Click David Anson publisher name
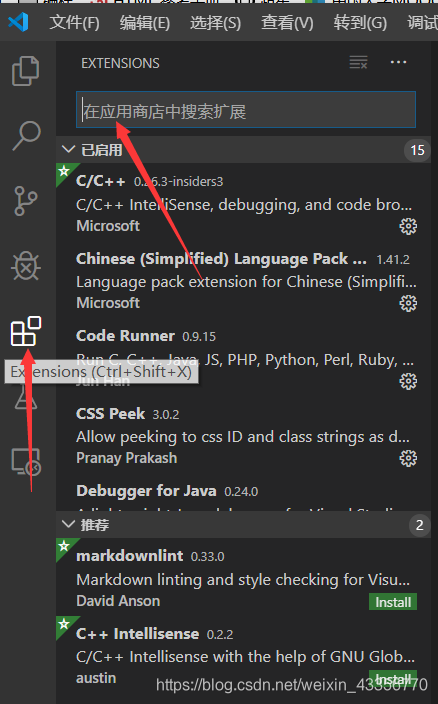 coord(118,601)
